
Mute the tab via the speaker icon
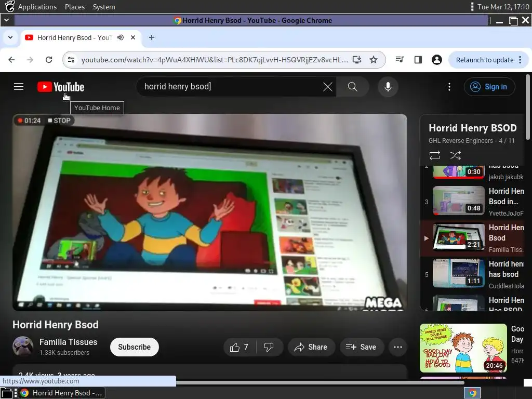click(121, 37)
